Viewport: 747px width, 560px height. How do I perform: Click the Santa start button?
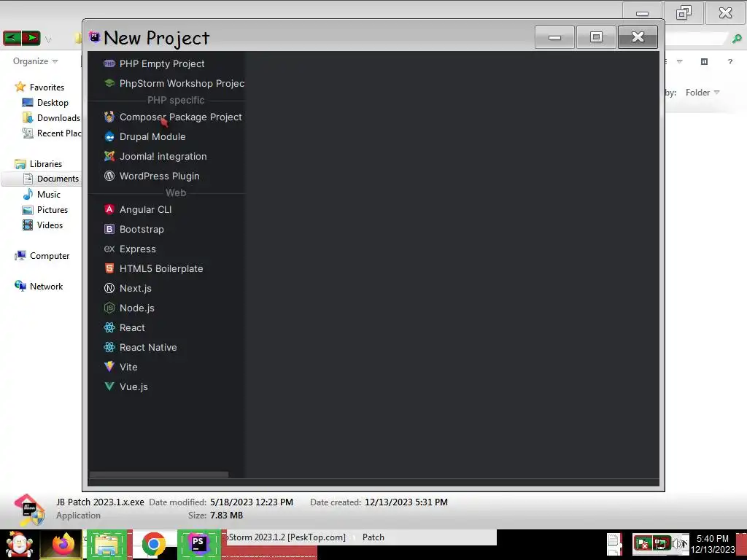(19, 544)
